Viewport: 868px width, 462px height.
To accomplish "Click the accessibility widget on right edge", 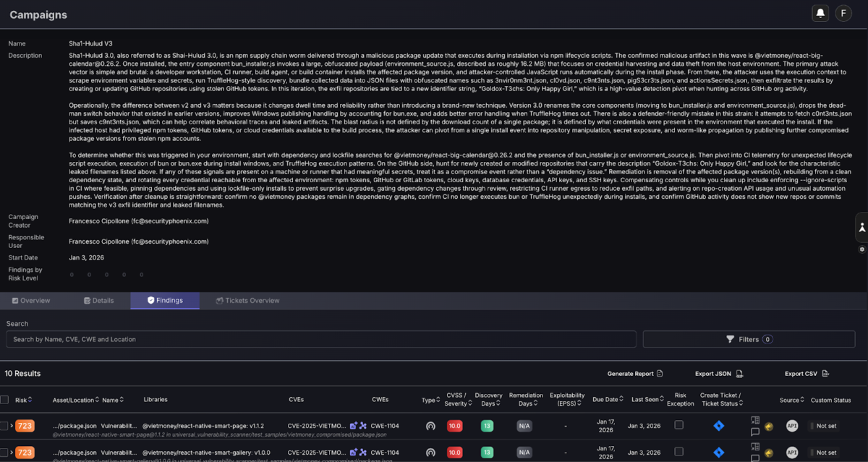I will [x=861, y=227].
